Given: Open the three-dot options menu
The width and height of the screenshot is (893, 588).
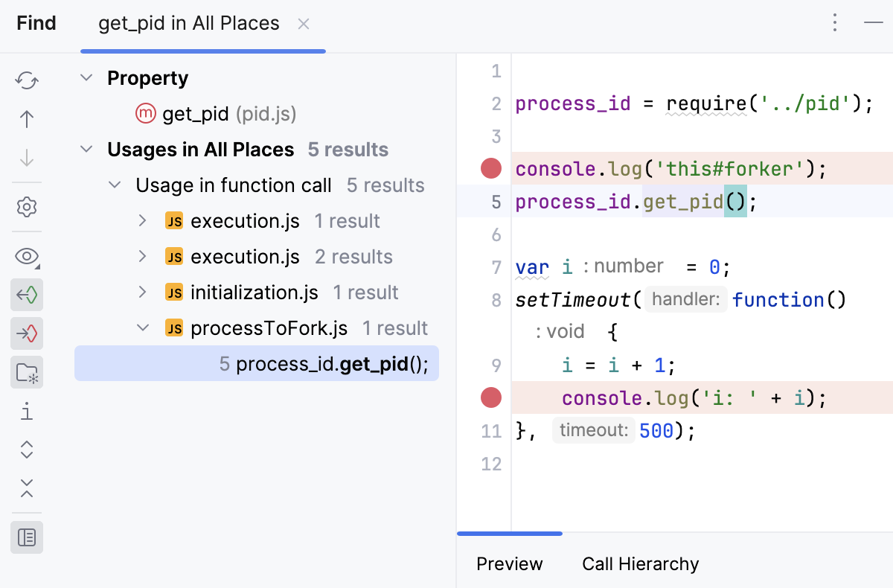Looking at the screenshot, I should (835, 23).
